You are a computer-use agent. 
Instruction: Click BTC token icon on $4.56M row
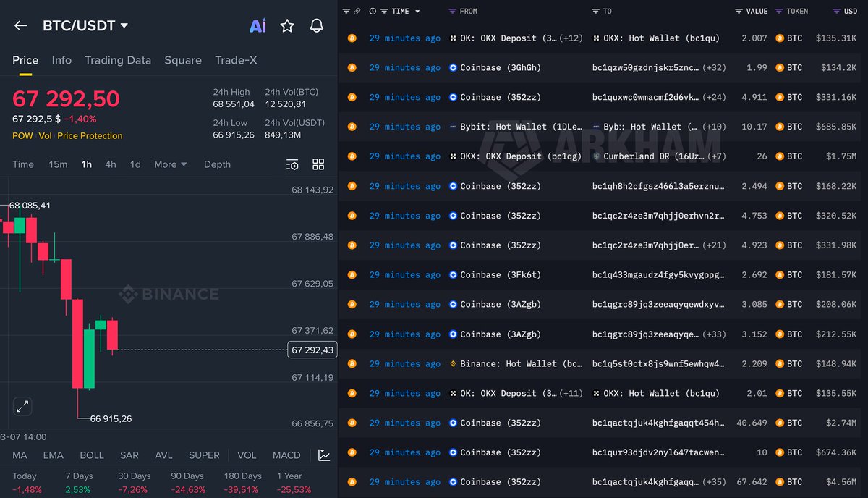[x=780, y=482]
